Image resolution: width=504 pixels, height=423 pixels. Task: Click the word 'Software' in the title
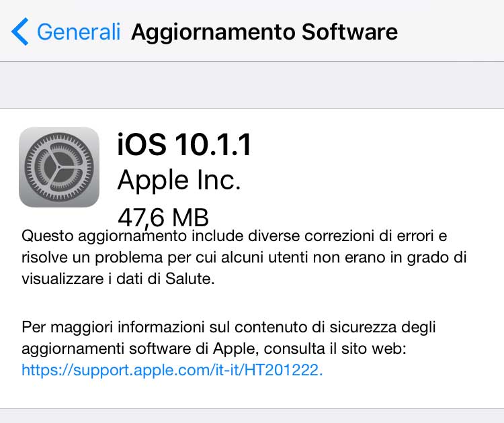pos(349,32)
